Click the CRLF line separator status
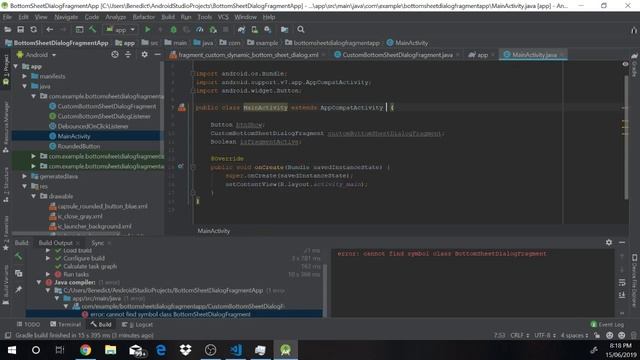Viewport: 640px width, 360px height. 519,336
